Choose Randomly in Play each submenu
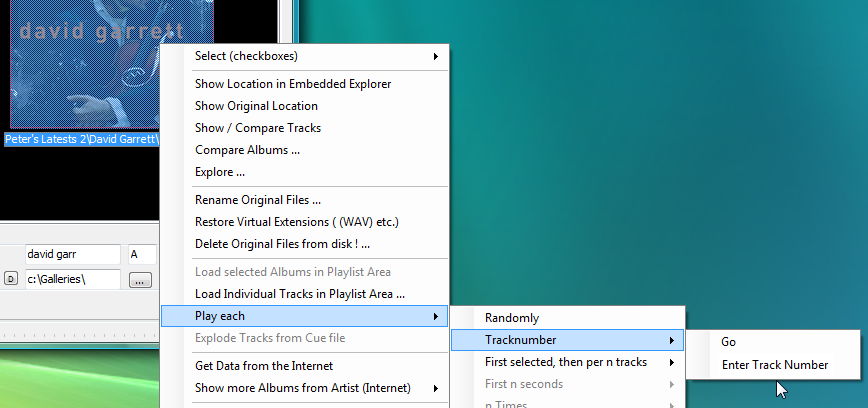868x408 pixels. coord(567,318)
